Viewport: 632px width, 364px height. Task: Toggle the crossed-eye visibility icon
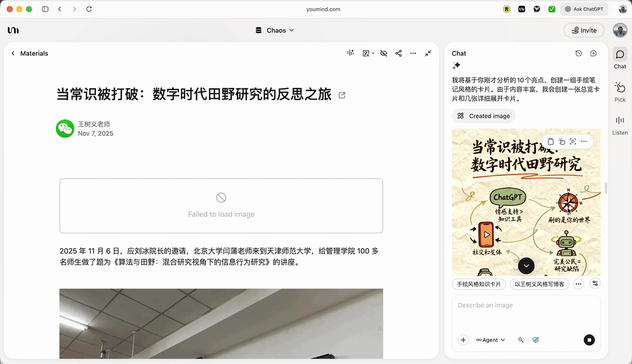[384, 53]
